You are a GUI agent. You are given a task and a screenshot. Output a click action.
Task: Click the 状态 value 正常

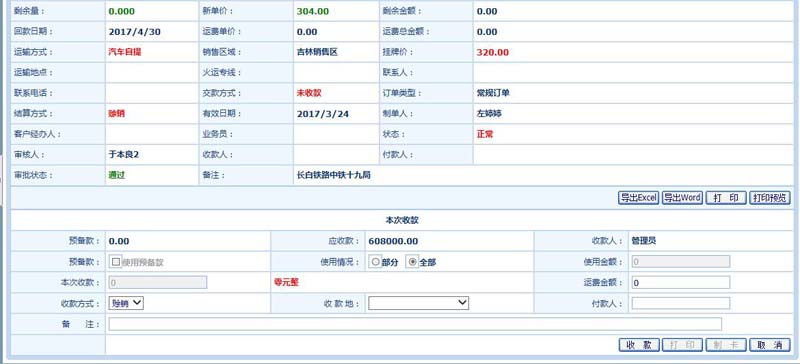pos(485,134)
